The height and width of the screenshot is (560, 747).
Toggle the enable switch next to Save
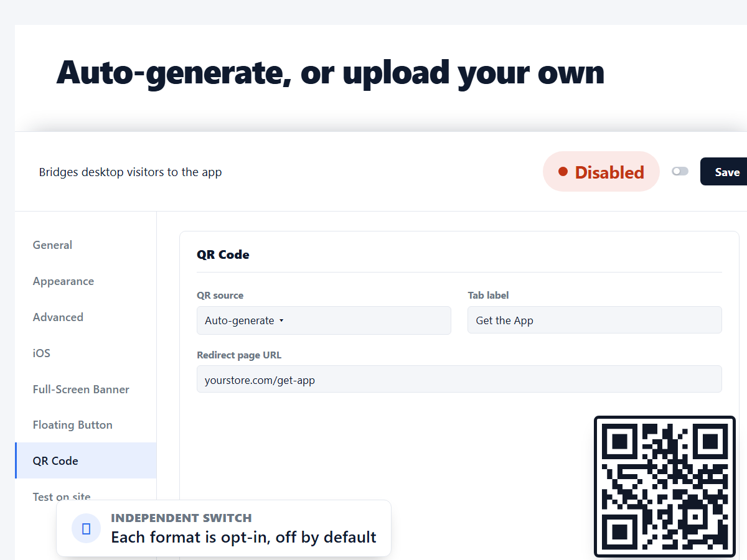click(680, 171)
